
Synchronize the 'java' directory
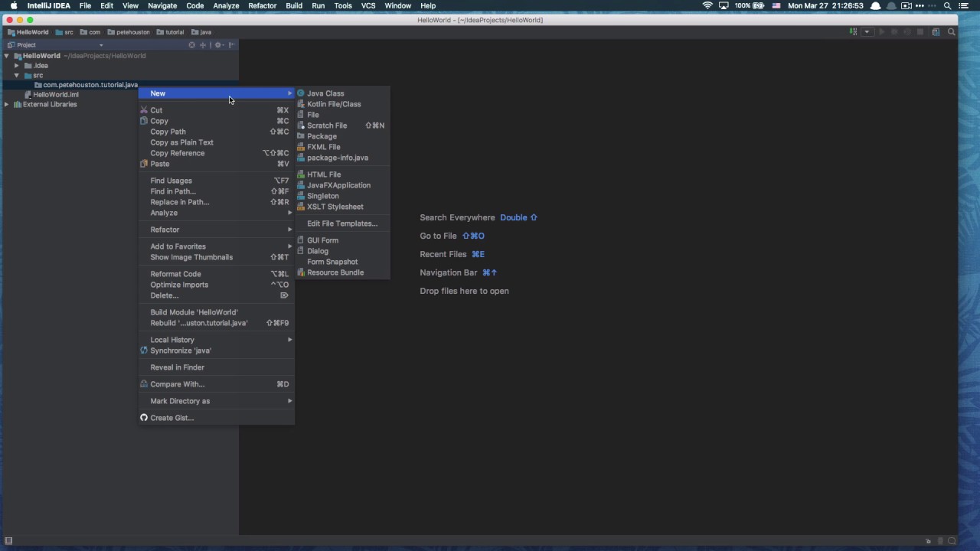pos(217,350)
